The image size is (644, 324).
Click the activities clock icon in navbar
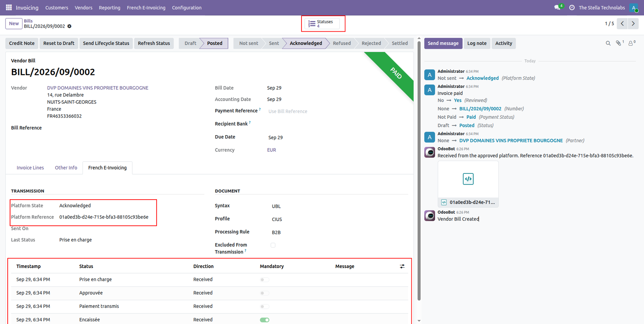[x=572, y=8]
